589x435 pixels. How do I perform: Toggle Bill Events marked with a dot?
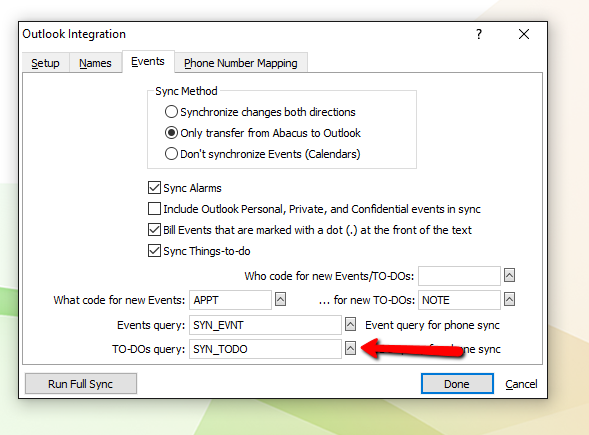(x=154, y=230)
